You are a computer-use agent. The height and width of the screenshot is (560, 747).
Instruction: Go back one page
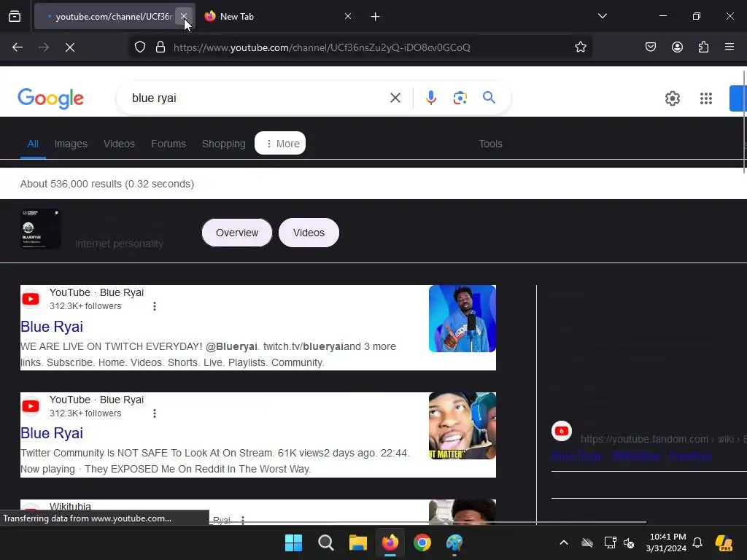[x=18, y=47]
